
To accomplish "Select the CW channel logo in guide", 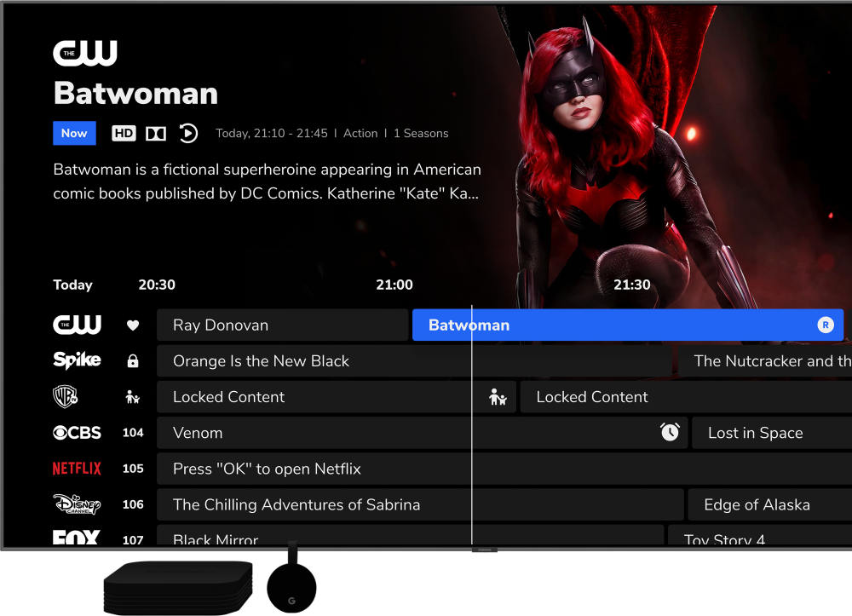I will [x=77, y=325].
